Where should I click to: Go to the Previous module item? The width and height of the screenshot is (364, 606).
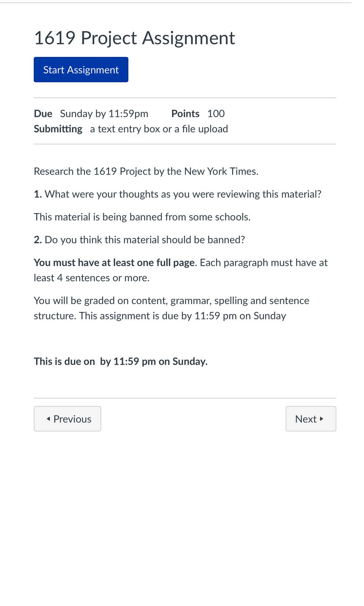click(x=68, y=419)
